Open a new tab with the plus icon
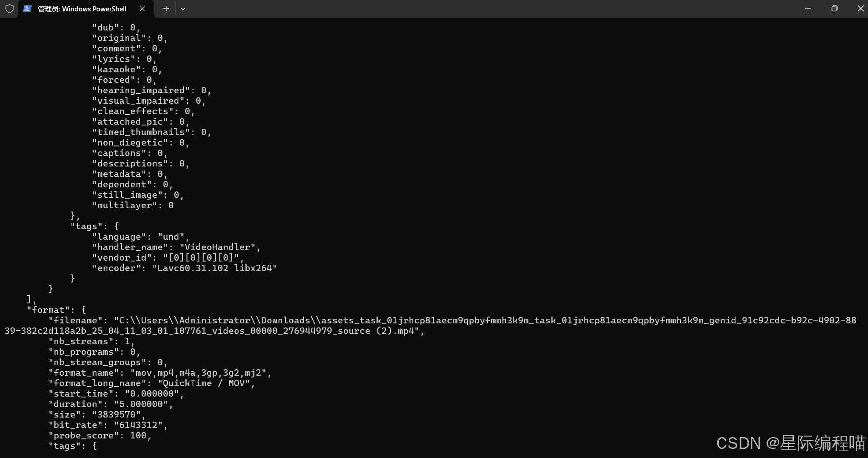 (x=166, y=9)
